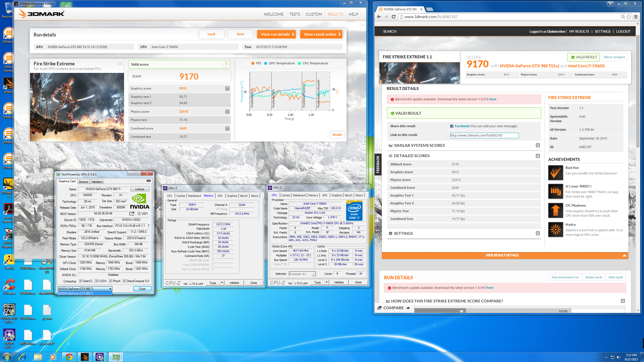
Task: Click the browser page vertical scrollbar
Action: (x=637, y=92)
